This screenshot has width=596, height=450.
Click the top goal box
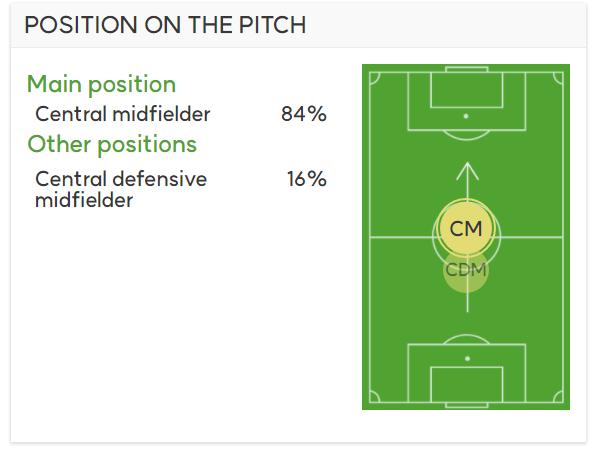pos(467,90)
